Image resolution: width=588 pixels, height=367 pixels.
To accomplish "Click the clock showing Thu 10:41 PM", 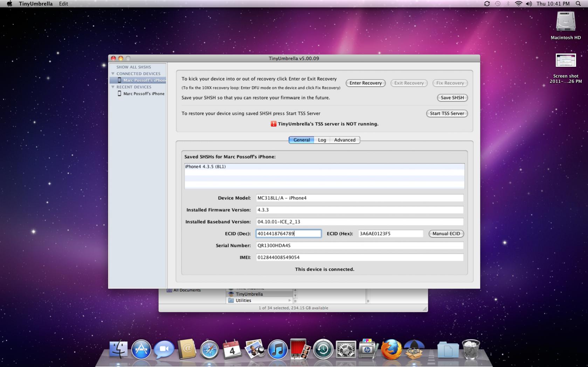I will [553, 3].
